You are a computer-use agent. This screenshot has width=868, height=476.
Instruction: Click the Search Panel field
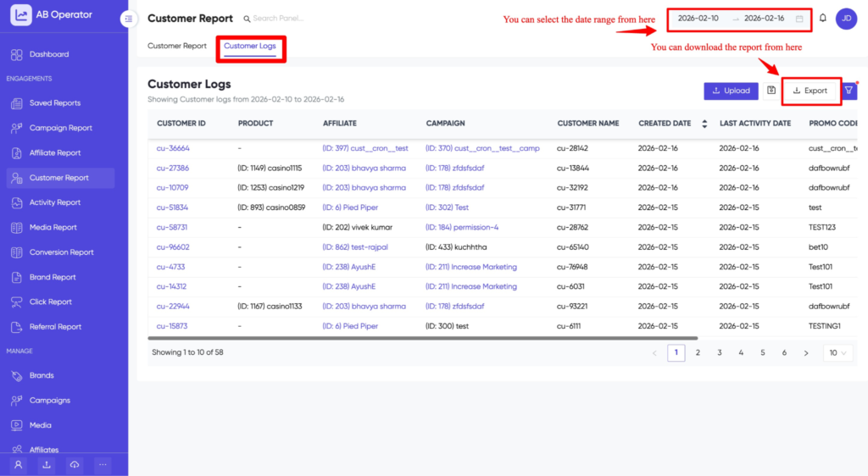point(278,19)
